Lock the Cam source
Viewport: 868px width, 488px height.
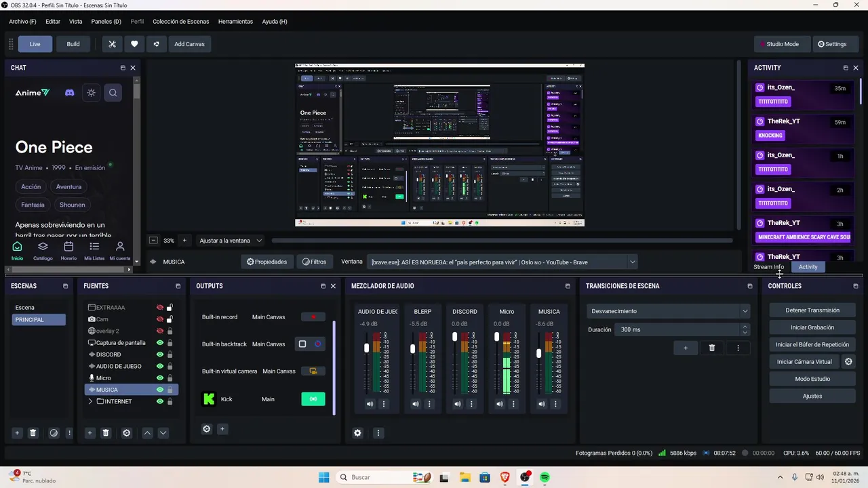point(170,319)
